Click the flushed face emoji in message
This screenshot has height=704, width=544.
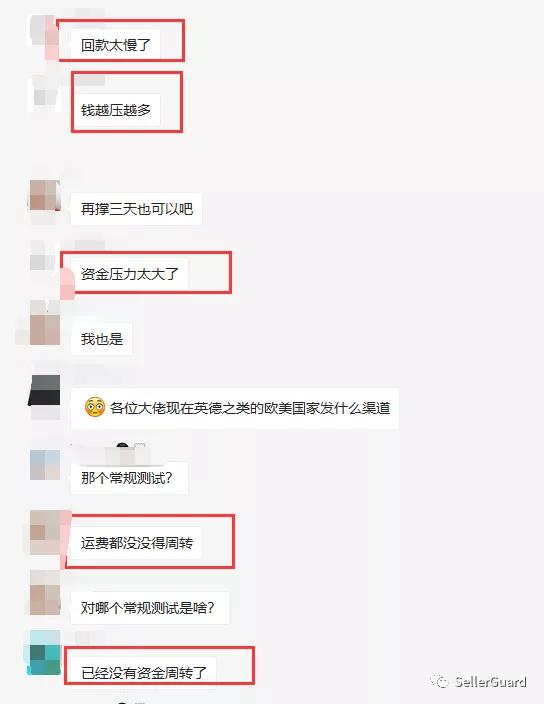95,407
